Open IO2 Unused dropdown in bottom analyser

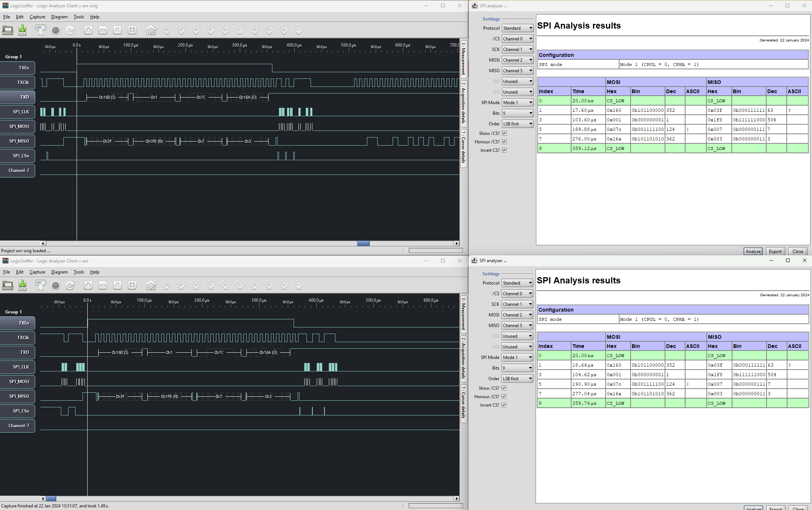517,336
